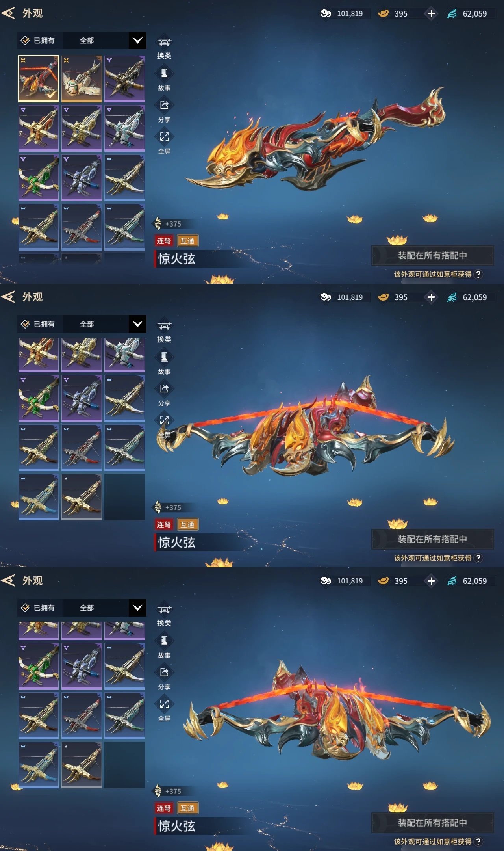Select the 连弩 red tag in top screenshot
Viewport: 504px width, 851px height.
pos(164,241)
